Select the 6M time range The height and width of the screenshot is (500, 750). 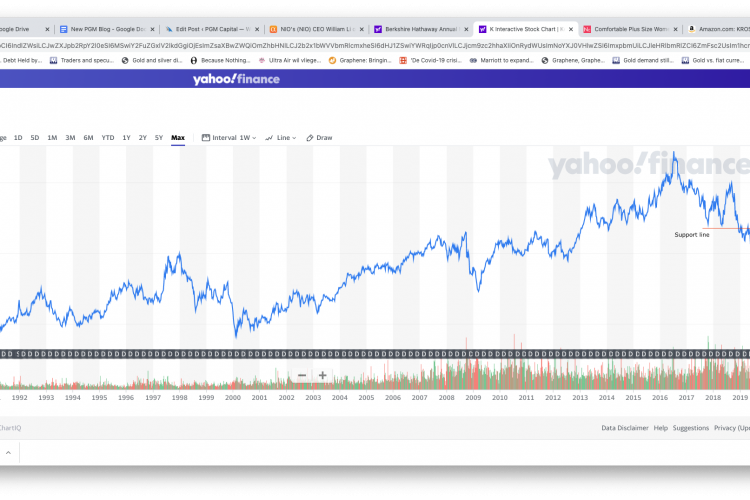pyautogui.click(x=88, y=138)
